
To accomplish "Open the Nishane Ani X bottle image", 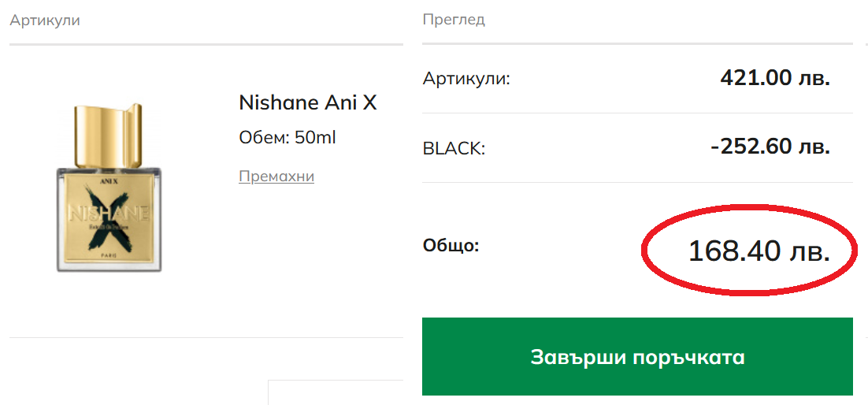I will point(109,189).
